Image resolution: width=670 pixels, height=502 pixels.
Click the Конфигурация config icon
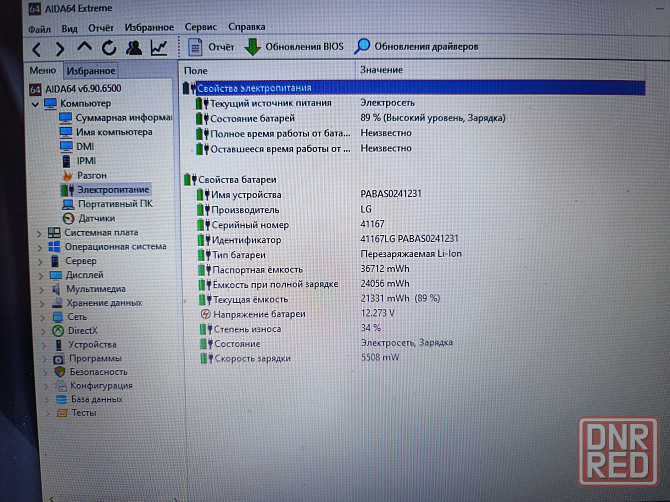61,386
